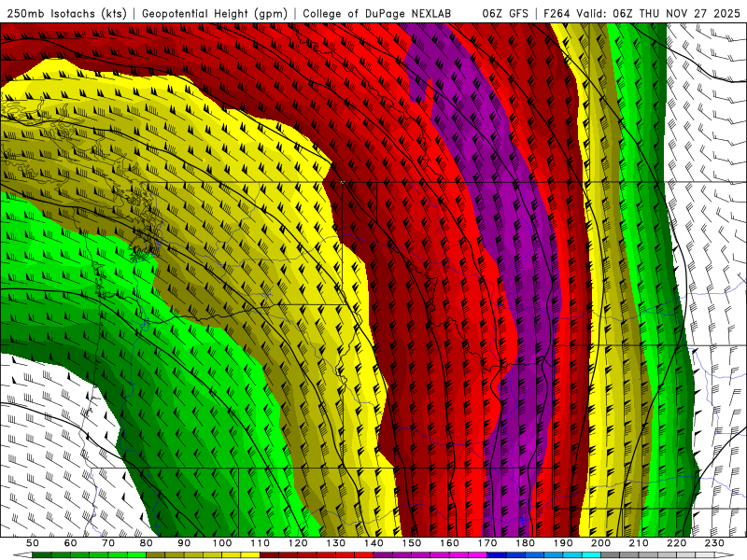Click the 50 value on the color scale
The image size is (747, 560).
[33, 543]
